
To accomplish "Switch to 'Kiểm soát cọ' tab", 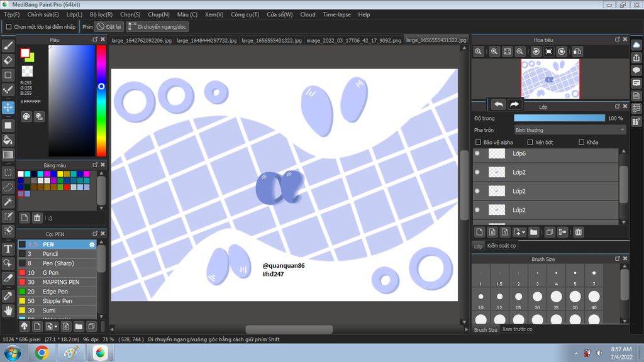I will (x=501, y=246).
